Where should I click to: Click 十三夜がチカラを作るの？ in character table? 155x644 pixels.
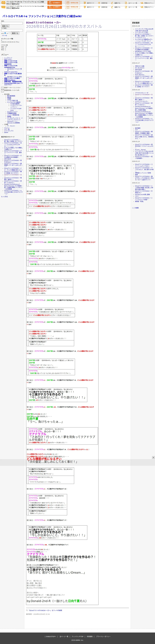(46, 46)
